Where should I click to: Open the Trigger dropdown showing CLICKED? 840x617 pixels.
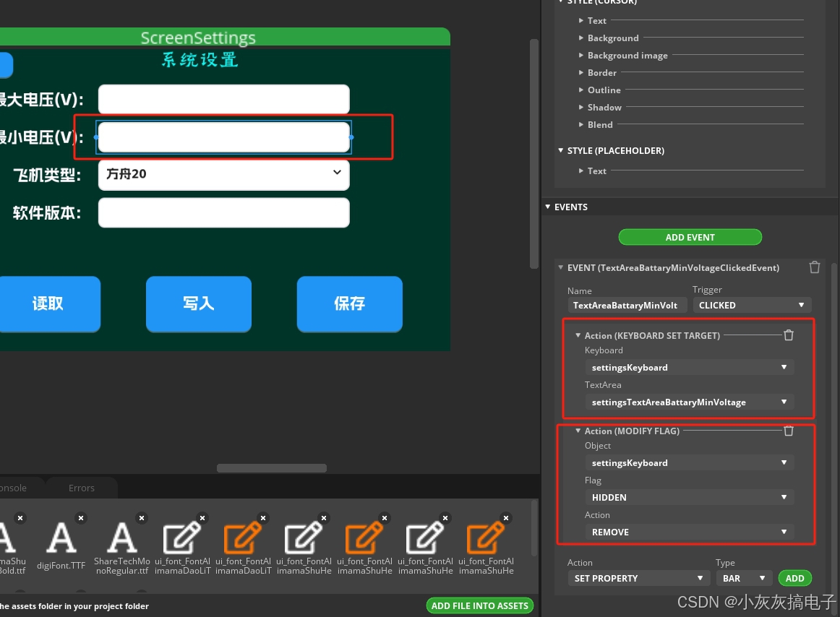click(x=752, y=305)
